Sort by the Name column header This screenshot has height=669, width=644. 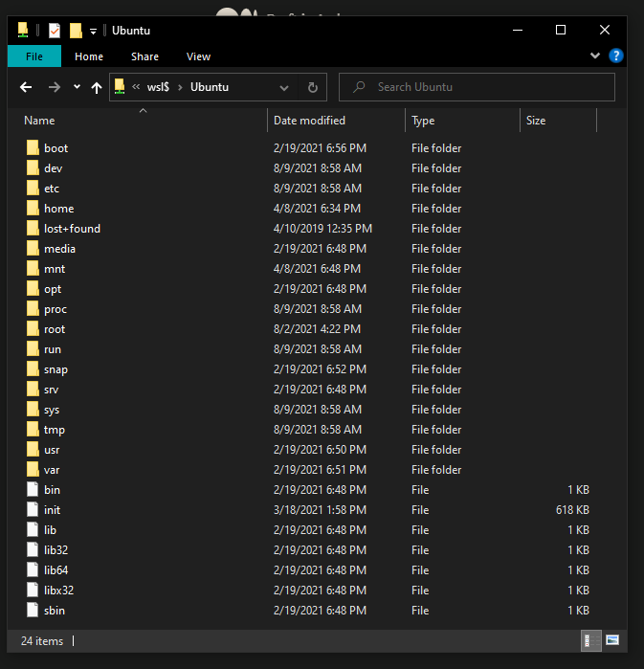point(39,121)
